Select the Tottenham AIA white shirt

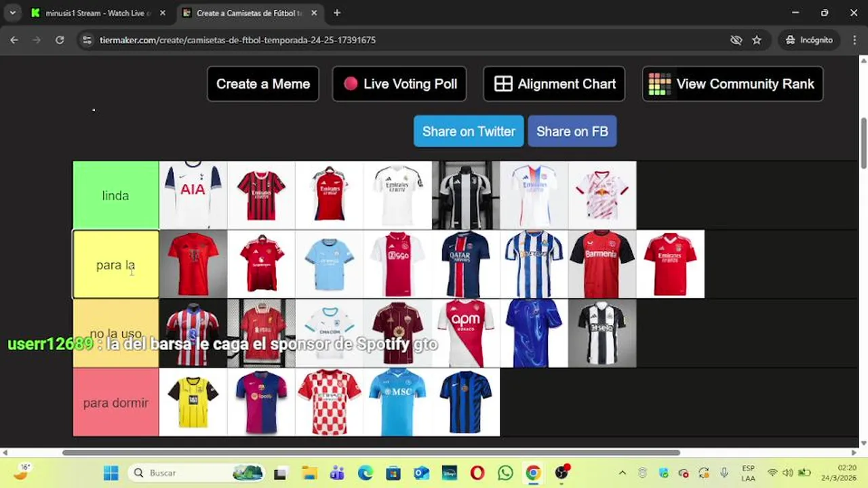point(193,195)
